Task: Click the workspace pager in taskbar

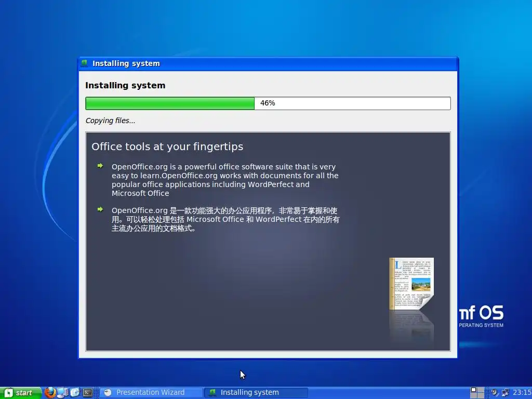Action: [x=477, y=393]
